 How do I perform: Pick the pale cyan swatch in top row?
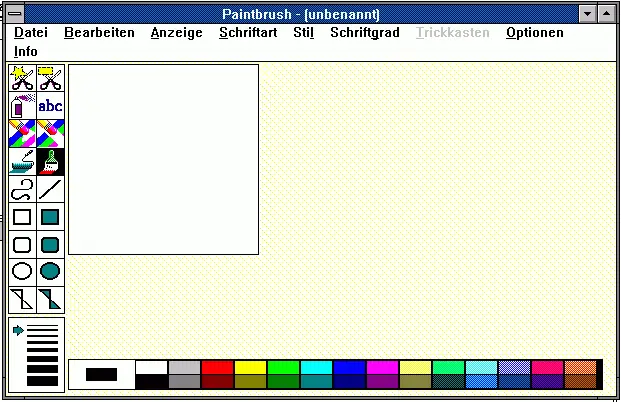(x=482, y=367)
